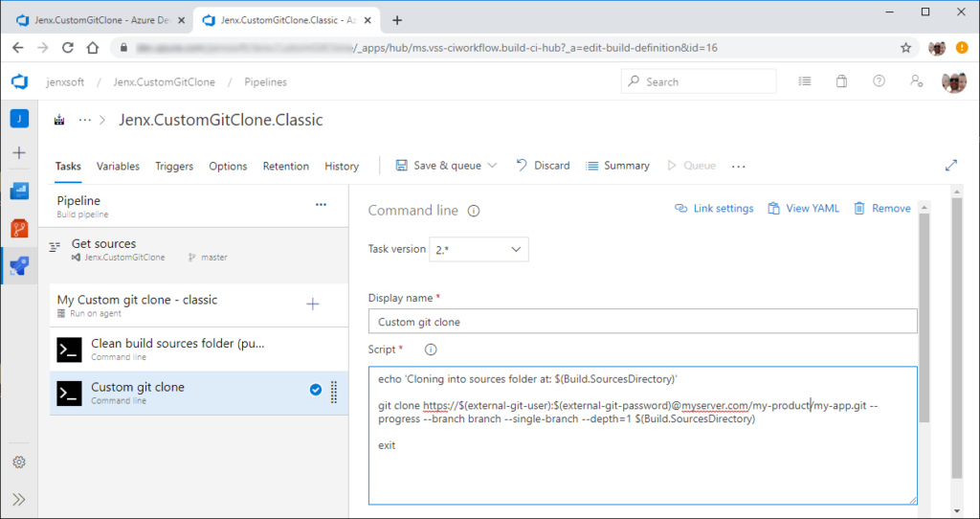The width and height of the screenshot is (980, 519).
Task: Reload the page in the browser
Action: pos(68,48)
